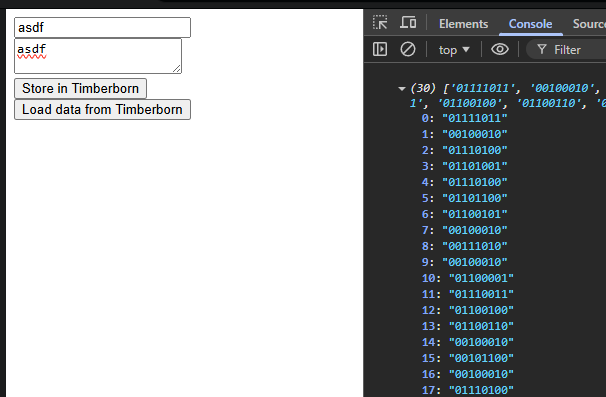Focus the multi-line textarea containing asdf

coord(98,56)
